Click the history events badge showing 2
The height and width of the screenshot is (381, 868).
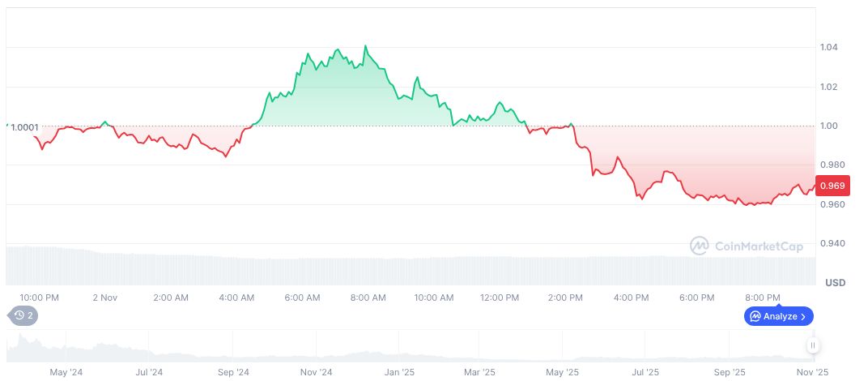(x=23, y=315)
